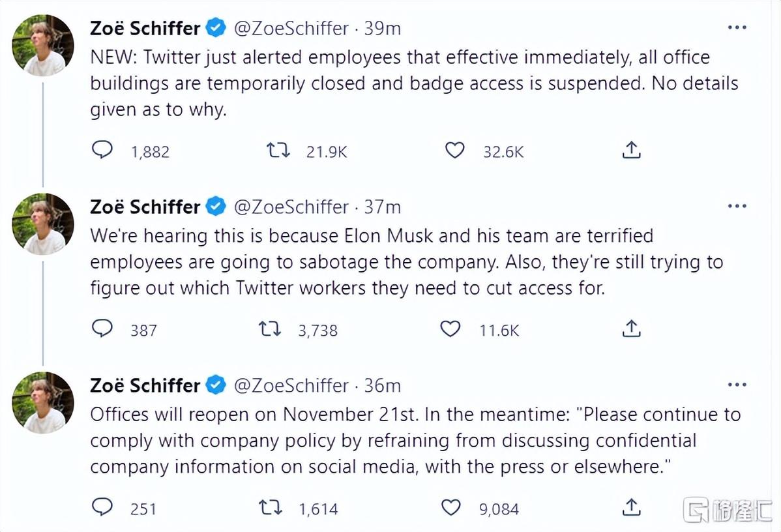Retweet the tweet with 21.9K retweets
The width and height of the screenshot is (781, 532).
tap(278, 150)
